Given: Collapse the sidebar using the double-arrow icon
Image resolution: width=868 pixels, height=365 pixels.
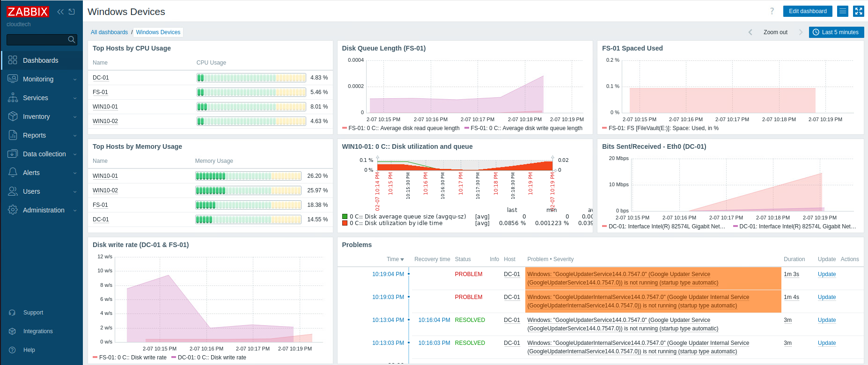Looking at the screenshot, I should (60, 12).
